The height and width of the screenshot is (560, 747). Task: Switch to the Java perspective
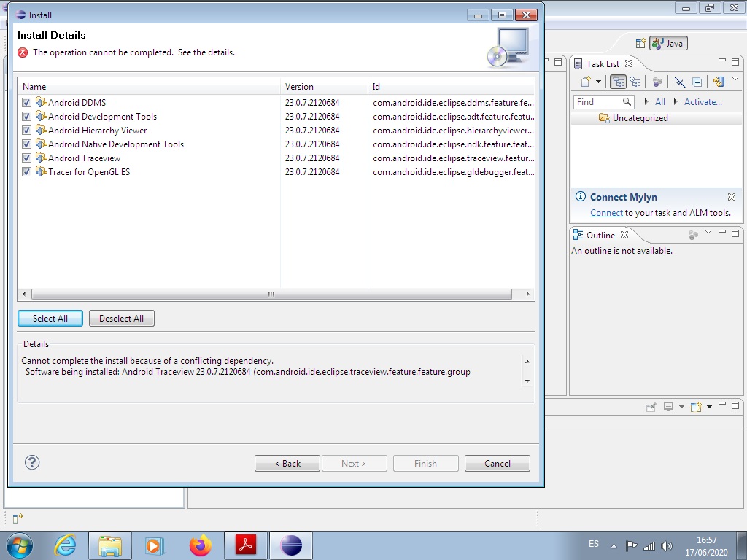668,43
